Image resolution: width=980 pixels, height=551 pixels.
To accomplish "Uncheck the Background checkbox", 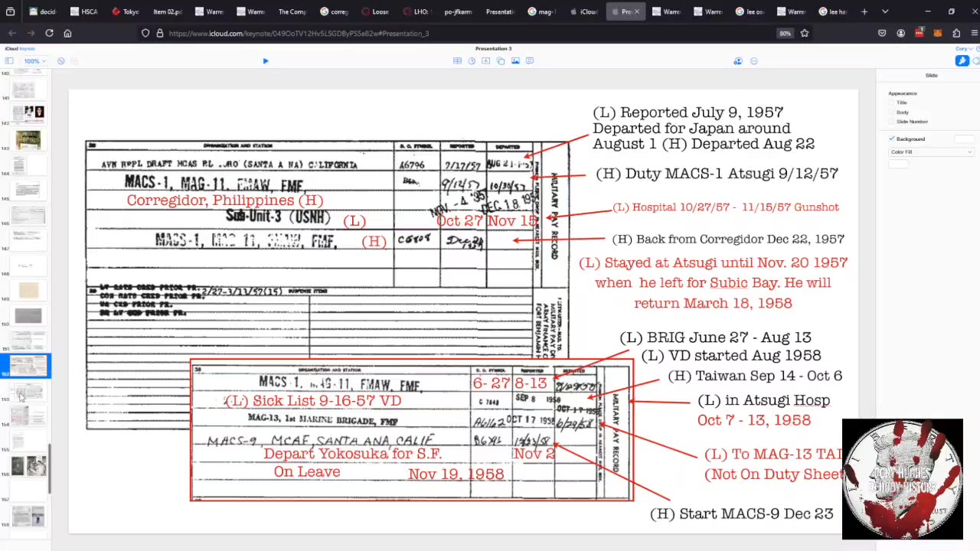I will coord(892,139).
